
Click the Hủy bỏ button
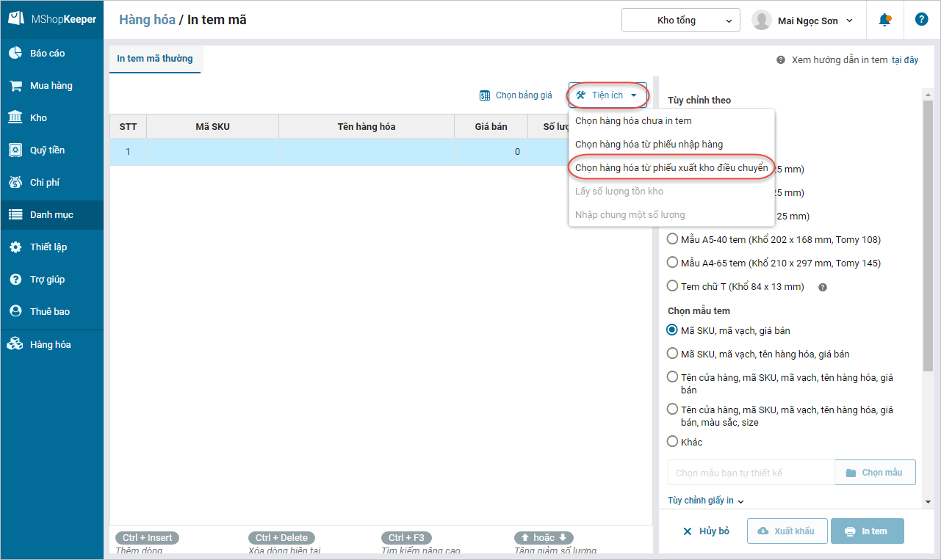[706, 531]
